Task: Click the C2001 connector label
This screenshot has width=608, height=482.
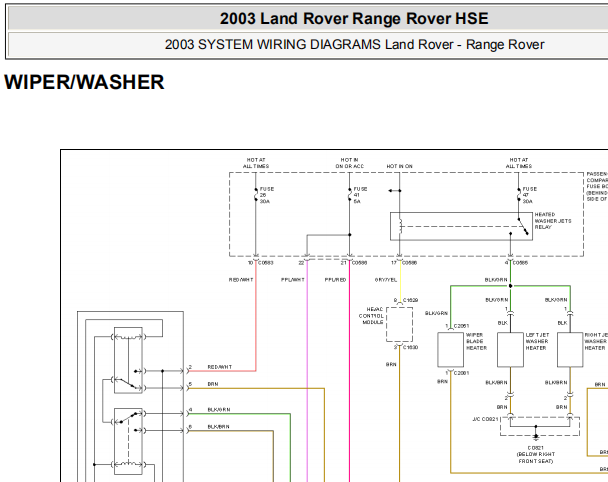Action: [461, 373]
